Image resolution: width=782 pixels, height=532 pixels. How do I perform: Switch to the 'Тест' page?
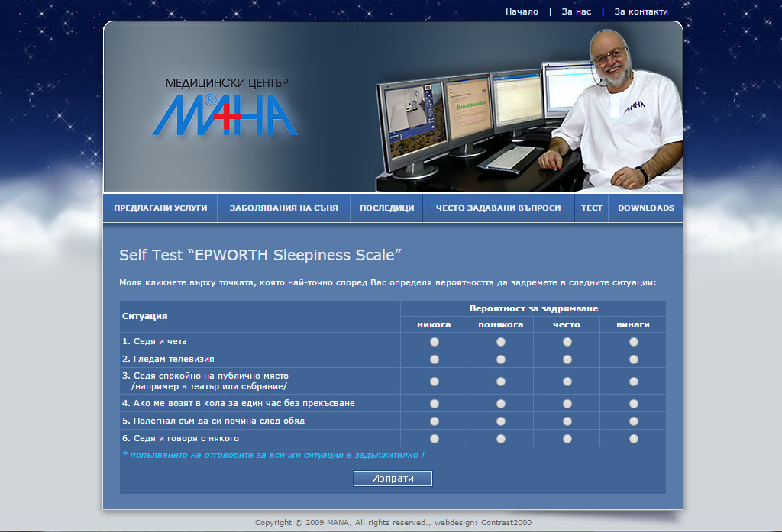591,208
